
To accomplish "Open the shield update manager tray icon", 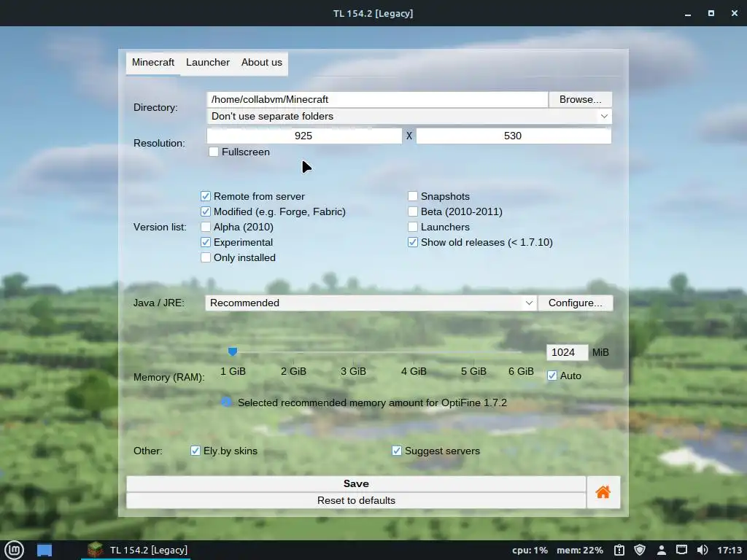I will point(640,550).
